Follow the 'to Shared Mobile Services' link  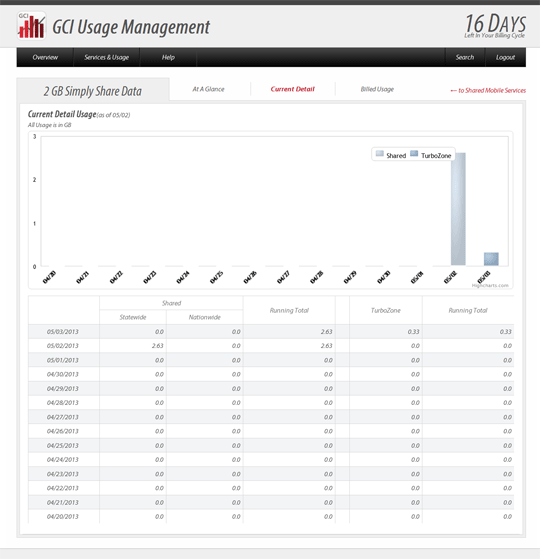coord(488,91)
